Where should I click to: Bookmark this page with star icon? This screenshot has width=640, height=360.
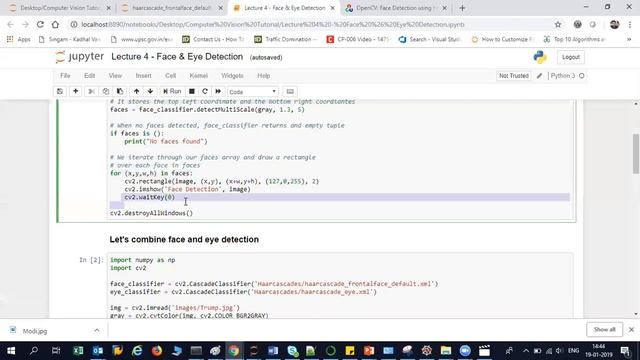pos(558,24)
